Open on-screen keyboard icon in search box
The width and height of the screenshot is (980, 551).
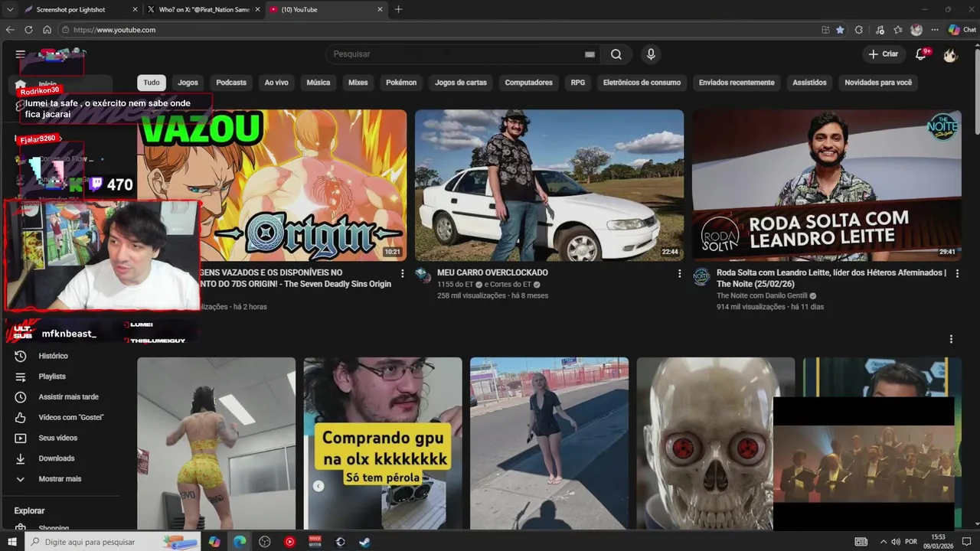click(590, 54)
